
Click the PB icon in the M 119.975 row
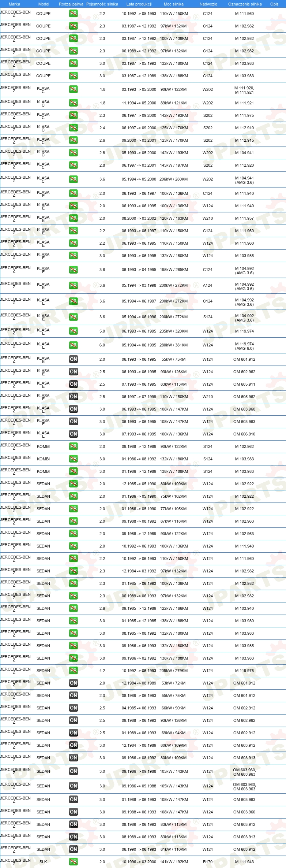(x=74, y=671)
